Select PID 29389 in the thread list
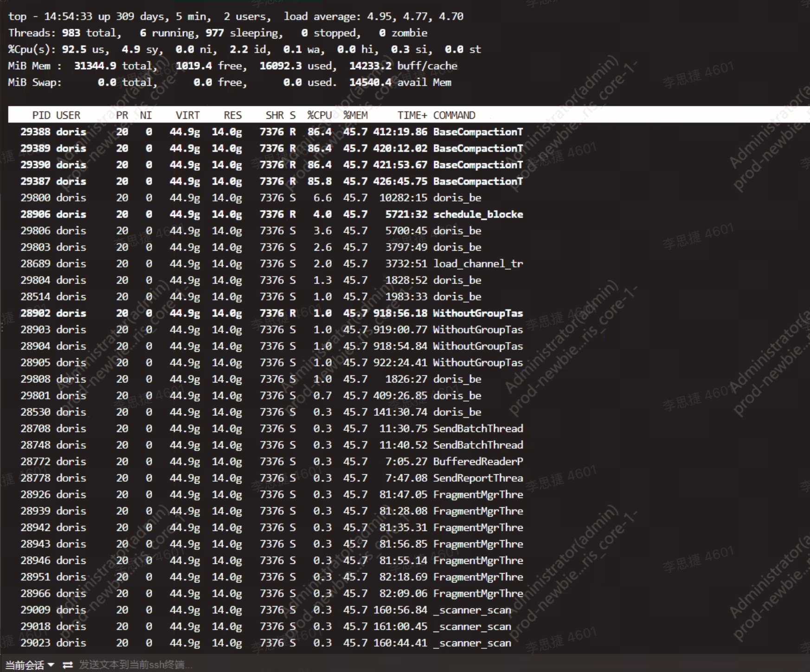Image resolution: width=810 pixels, height=672 pixels. pyautogui.click(x=35, y=148)
